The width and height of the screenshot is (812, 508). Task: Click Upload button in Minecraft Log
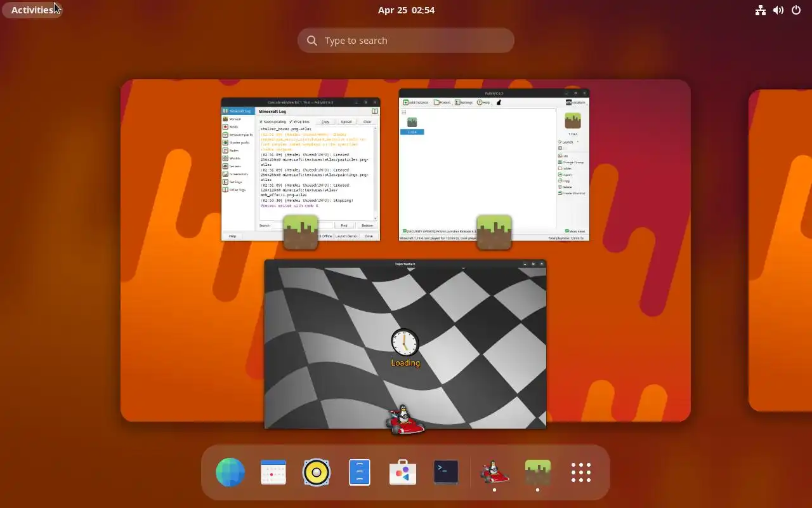[x=346, y=121]
